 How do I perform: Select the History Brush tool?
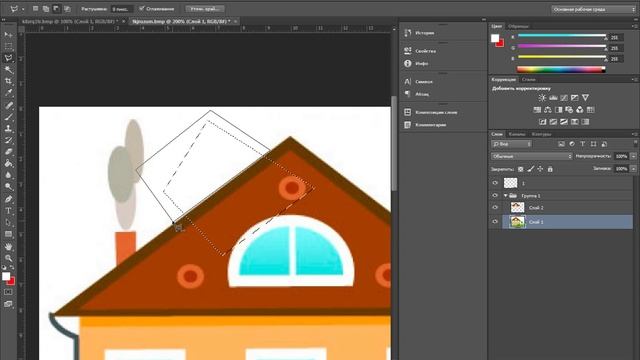tap(8, 140)
